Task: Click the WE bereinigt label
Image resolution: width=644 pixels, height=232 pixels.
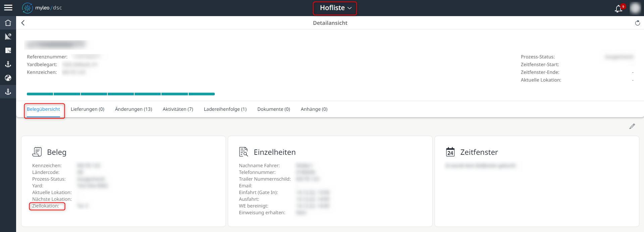Action: pyautogui.click(x=254, y=206)
